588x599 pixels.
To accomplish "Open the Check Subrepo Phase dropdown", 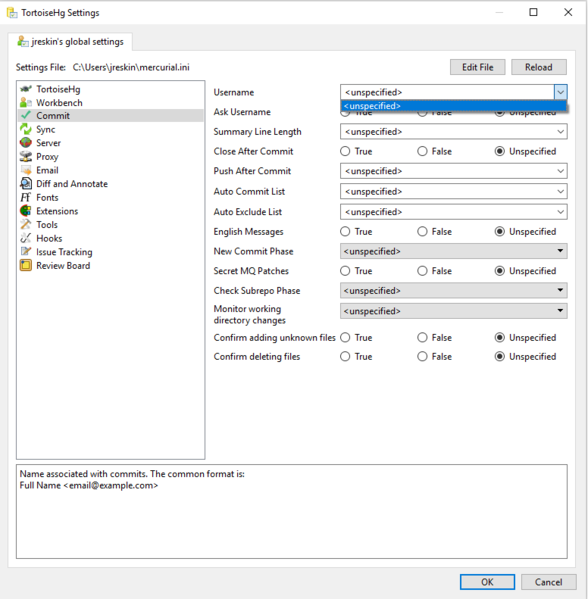I will point(454,290).
